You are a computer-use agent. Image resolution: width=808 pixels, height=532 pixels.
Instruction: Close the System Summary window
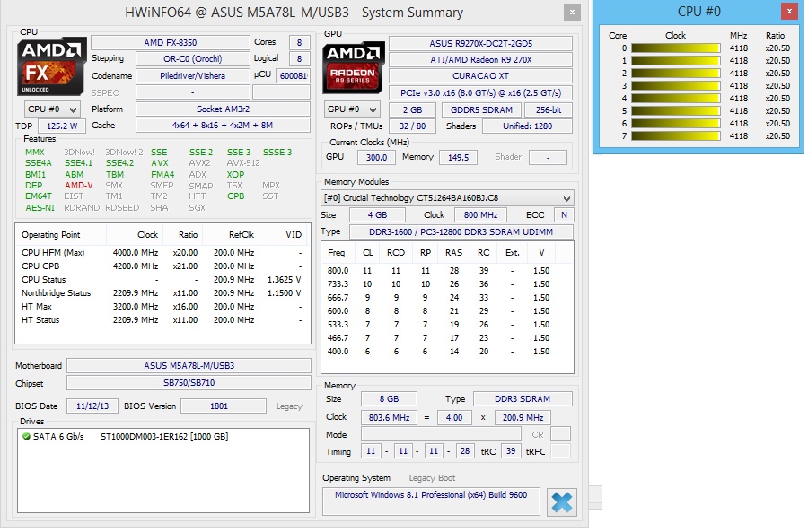click(572, 12)
